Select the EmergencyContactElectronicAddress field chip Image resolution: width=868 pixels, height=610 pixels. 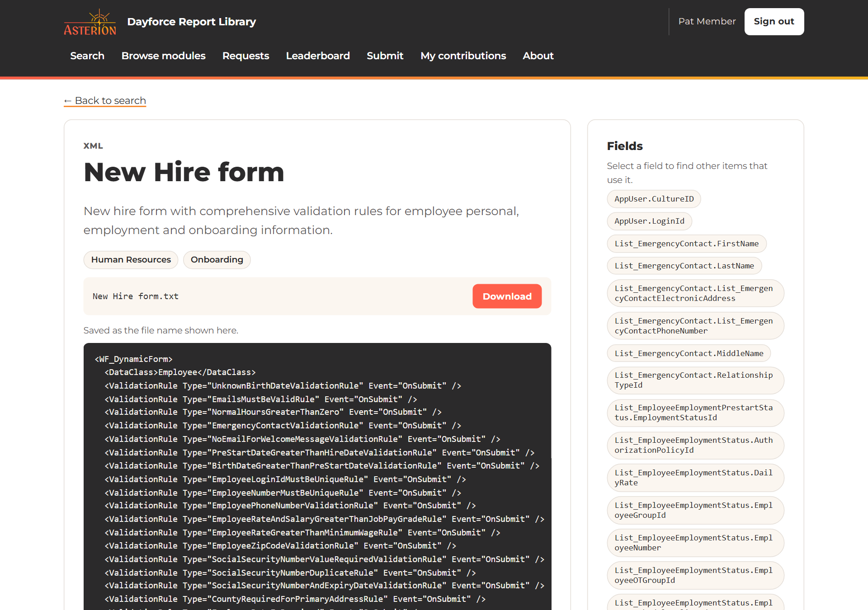(695, 293)
